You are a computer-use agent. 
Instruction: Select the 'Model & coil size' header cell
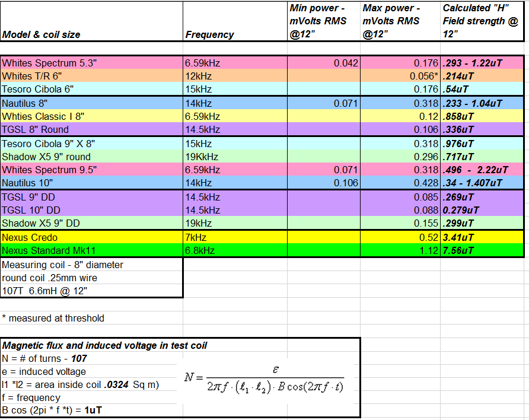click(92, 21)
